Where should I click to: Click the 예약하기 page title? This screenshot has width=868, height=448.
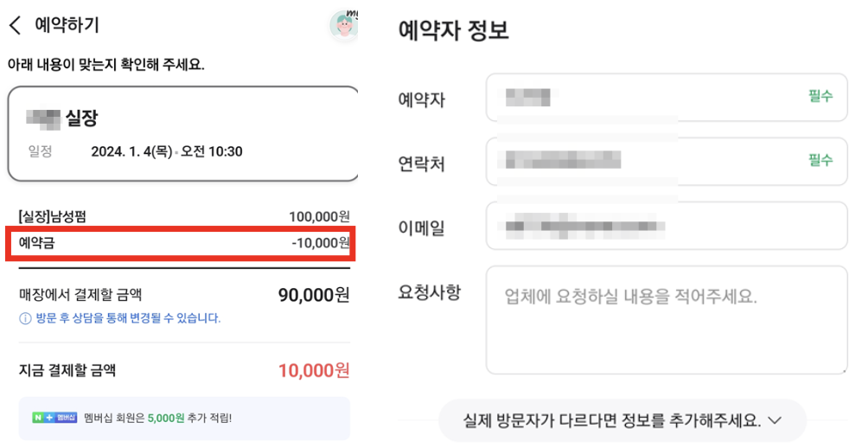pos(67,25)
